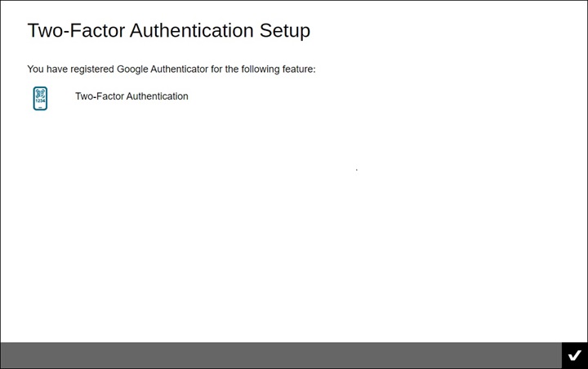Click the confirm checkmark button

click(574, 355)
